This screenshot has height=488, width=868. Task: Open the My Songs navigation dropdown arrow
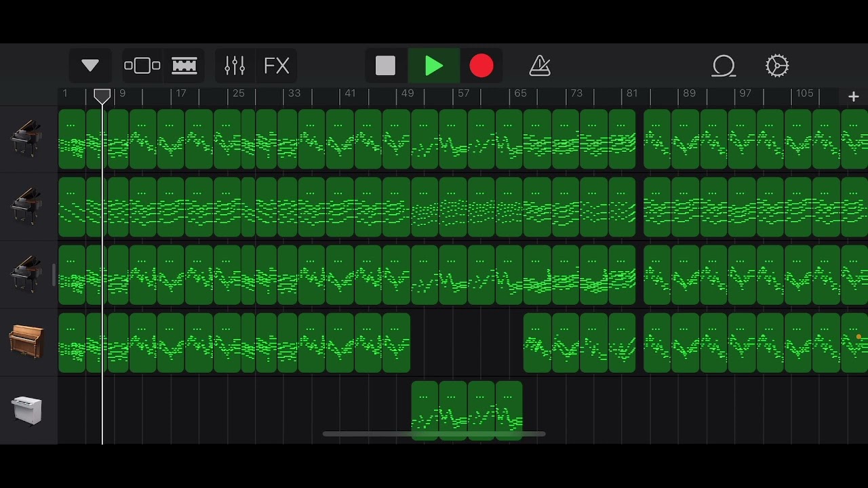[90, 66]
